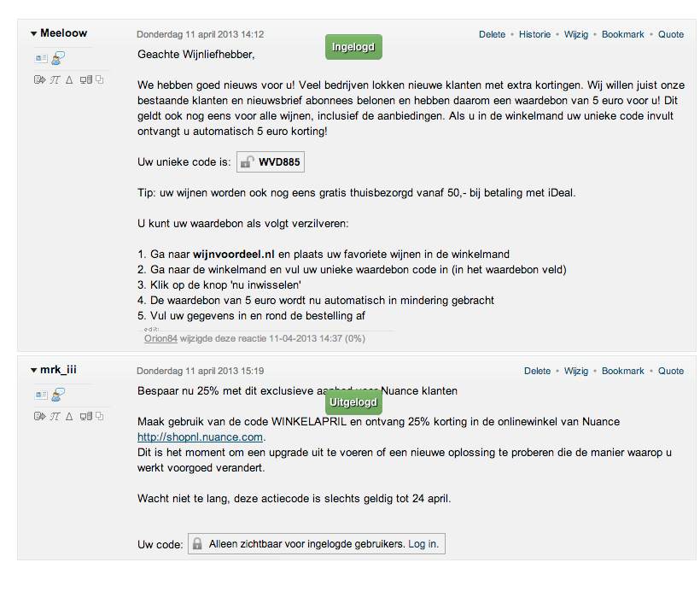The width and height of the screenshot is (700, 615).
Task: Bookmark the mrk_iii post
Action: click(622, 372)
